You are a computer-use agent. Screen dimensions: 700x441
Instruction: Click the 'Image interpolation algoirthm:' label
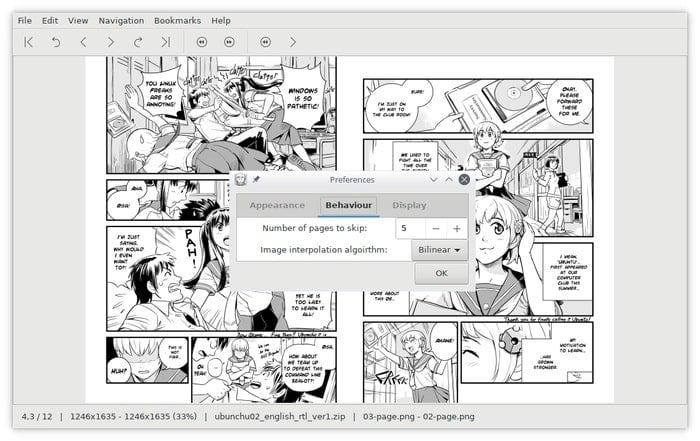tap(324, 250)
